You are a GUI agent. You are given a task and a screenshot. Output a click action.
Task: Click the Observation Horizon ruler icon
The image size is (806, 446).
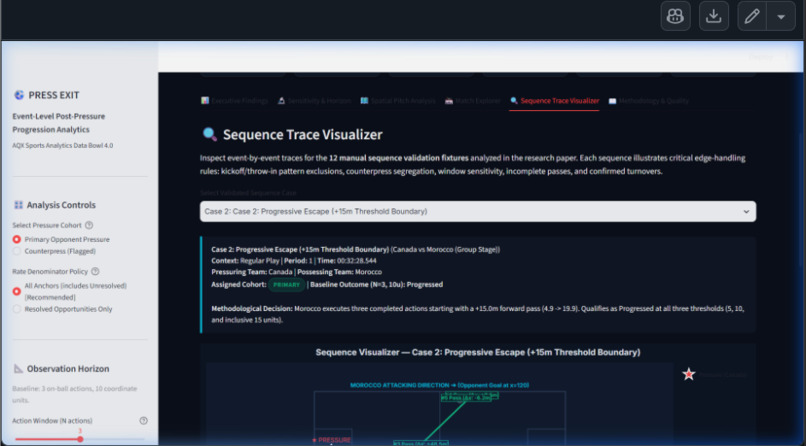(x=19, y=368)
